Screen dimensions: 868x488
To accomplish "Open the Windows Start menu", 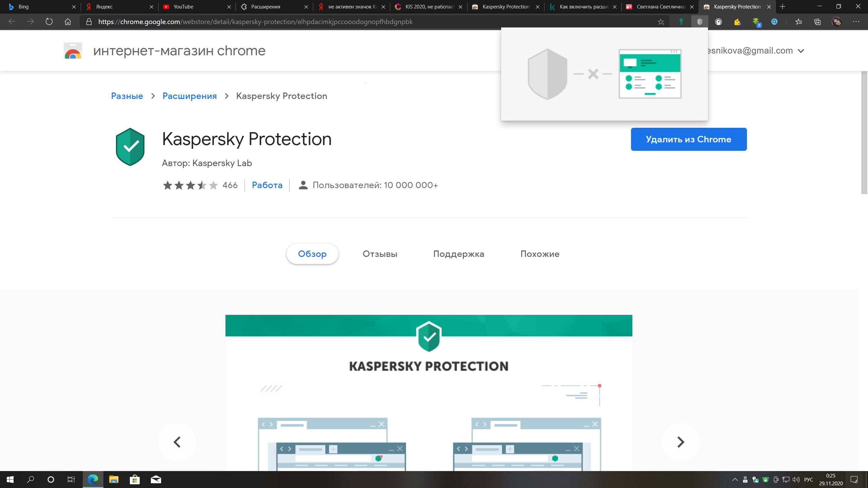I will pyautogui.click(x=10, y=480).
